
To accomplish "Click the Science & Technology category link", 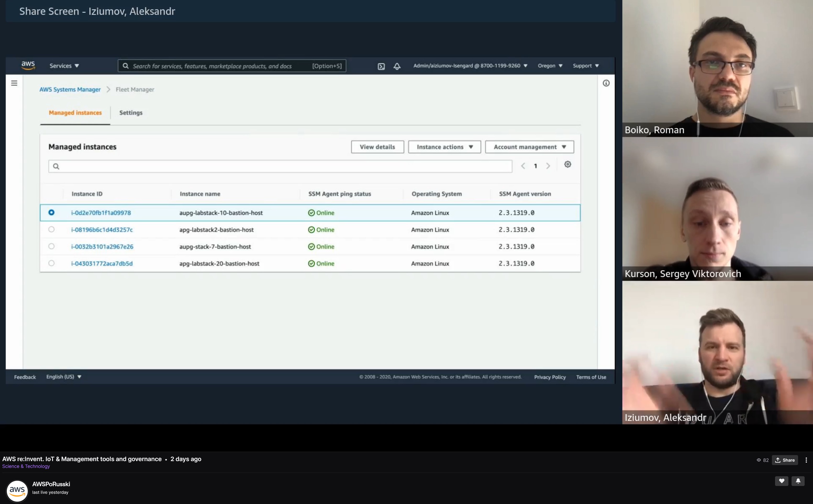I will pos(26,466).
